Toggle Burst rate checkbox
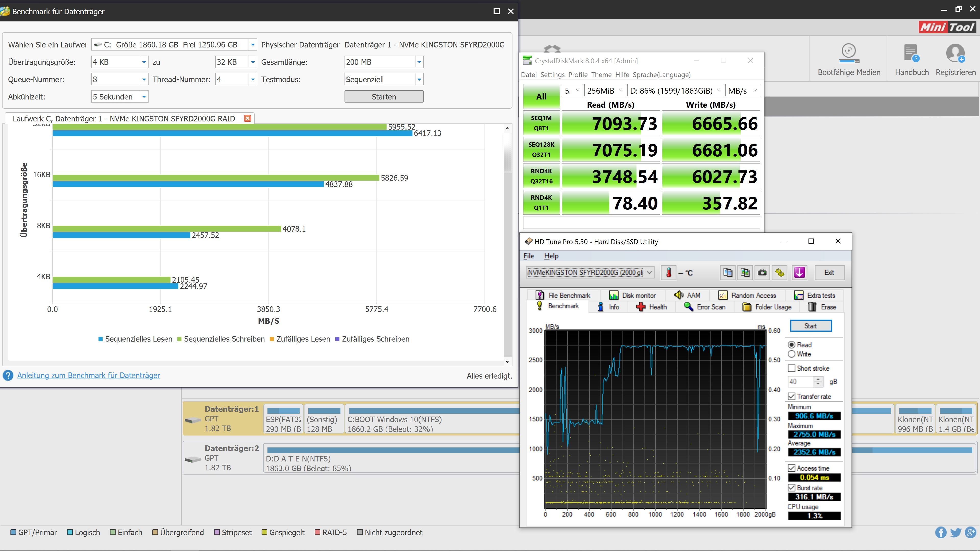 (x=791, y=488)
